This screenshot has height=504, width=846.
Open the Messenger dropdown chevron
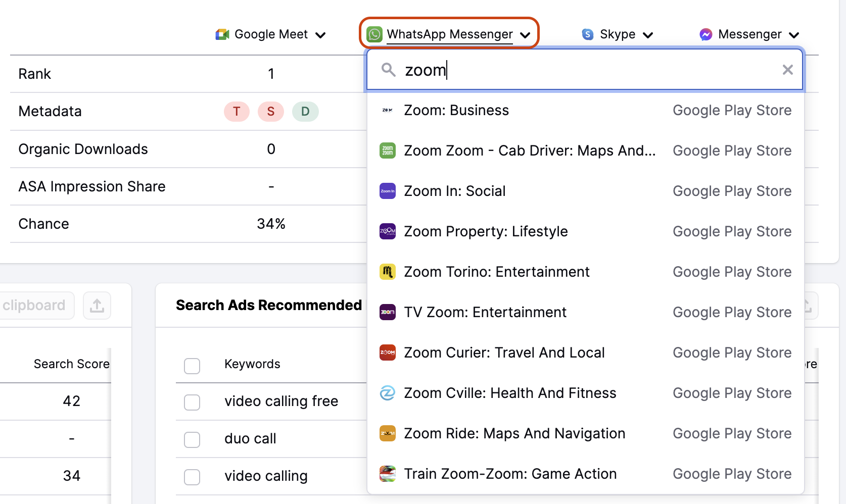(x=794, y=35)
